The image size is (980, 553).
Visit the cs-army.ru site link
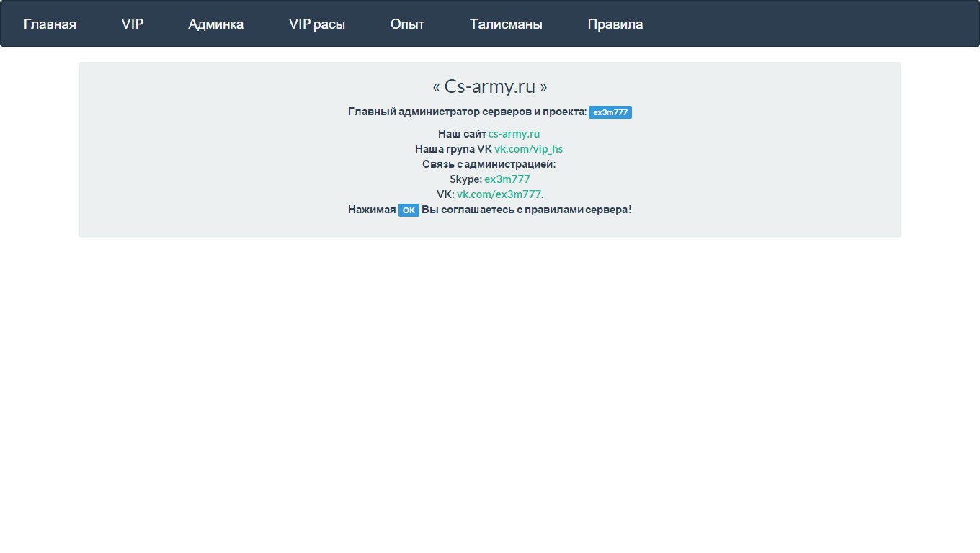514,134
